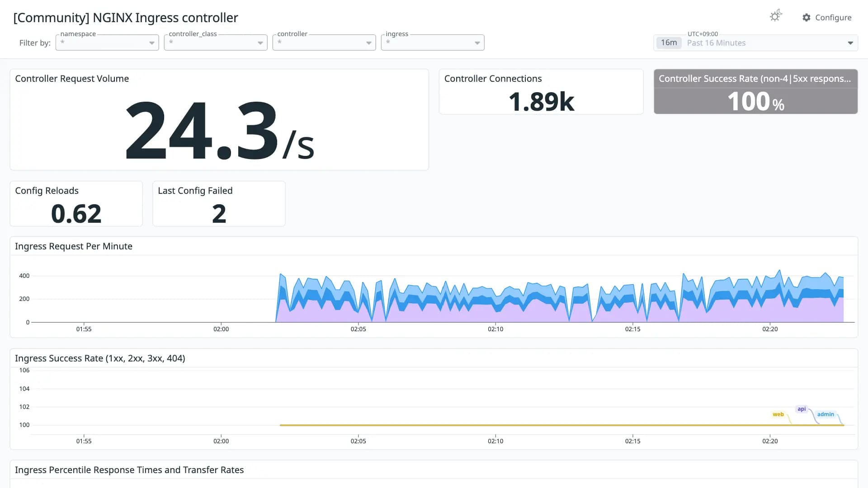
Task: Expand the controller filter dropdown
Action: (369, 43)
